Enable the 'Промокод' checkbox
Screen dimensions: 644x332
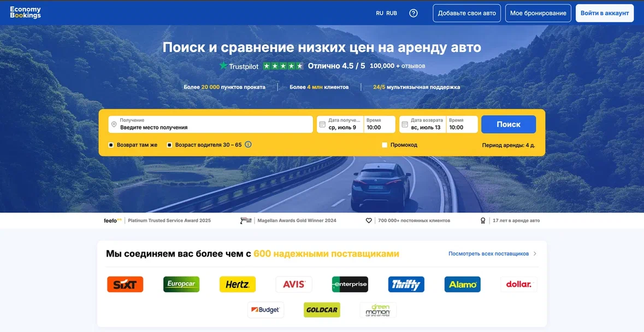coord(385,145)
